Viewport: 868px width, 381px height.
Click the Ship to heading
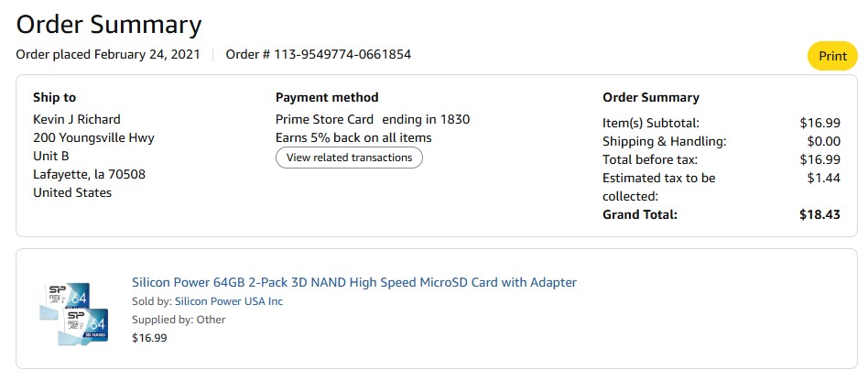pos(54,97)
